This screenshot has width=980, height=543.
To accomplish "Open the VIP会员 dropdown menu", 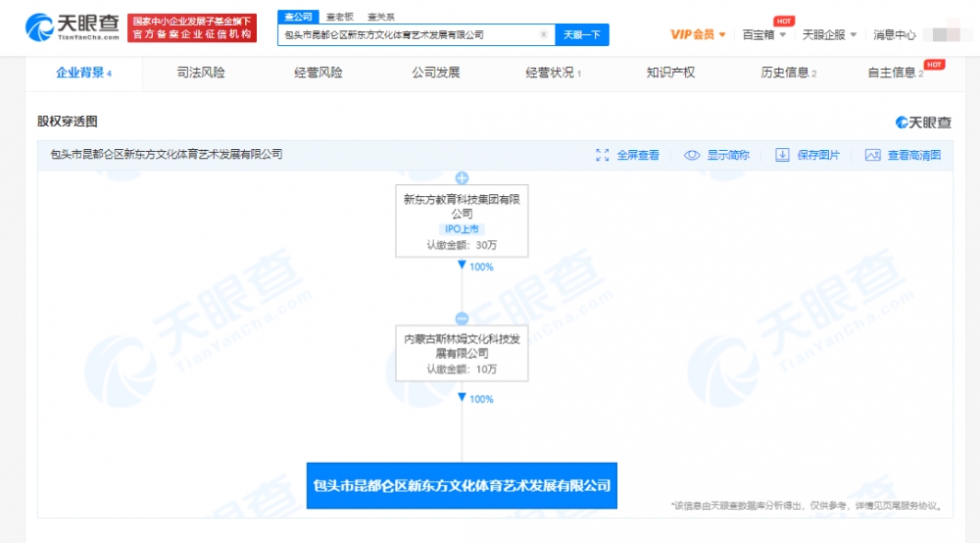I will (x=698, y=34).
